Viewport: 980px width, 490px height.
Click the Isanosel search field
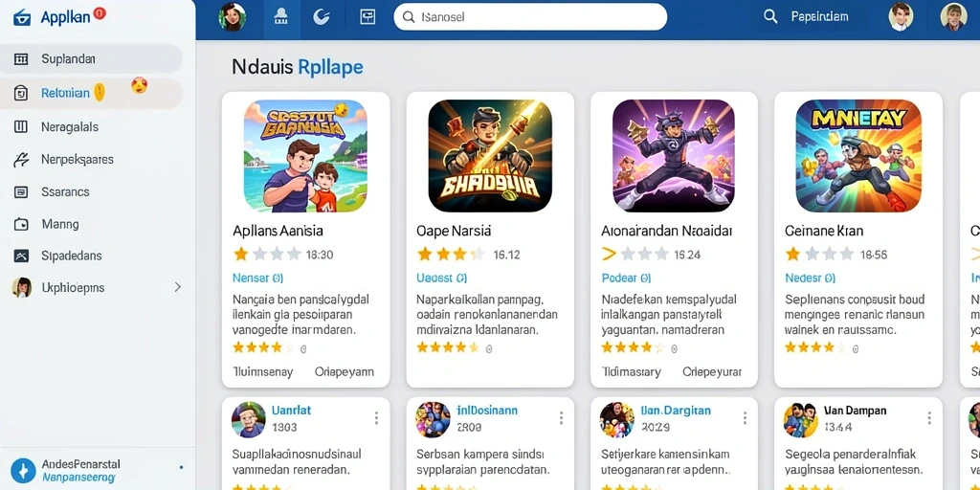click(x=530, y=17)
